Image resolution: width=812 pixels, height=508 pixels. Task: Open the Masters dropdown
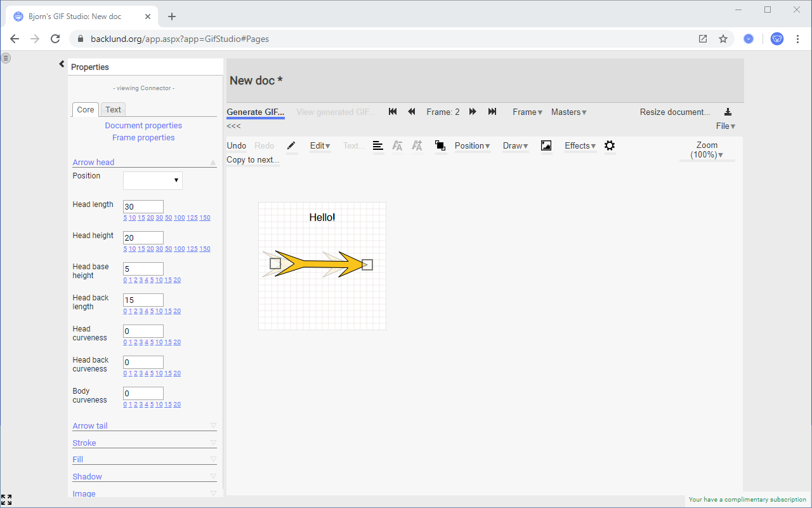[568, 112]
